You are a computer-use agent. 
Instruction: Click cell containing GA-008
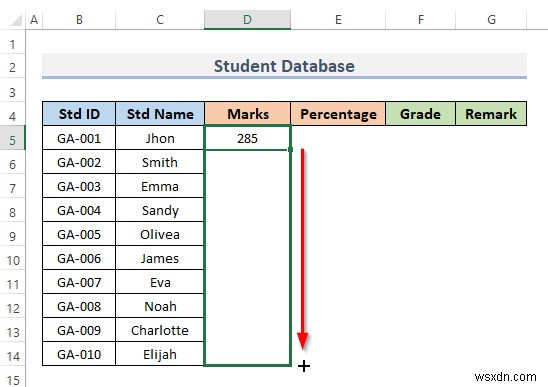pyautogui.click(x=79, y=306)
